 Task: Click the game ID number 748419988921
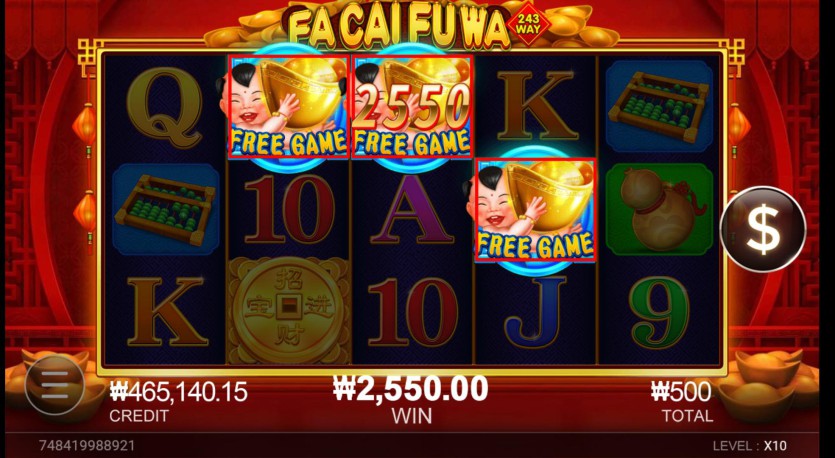[87, 445]
